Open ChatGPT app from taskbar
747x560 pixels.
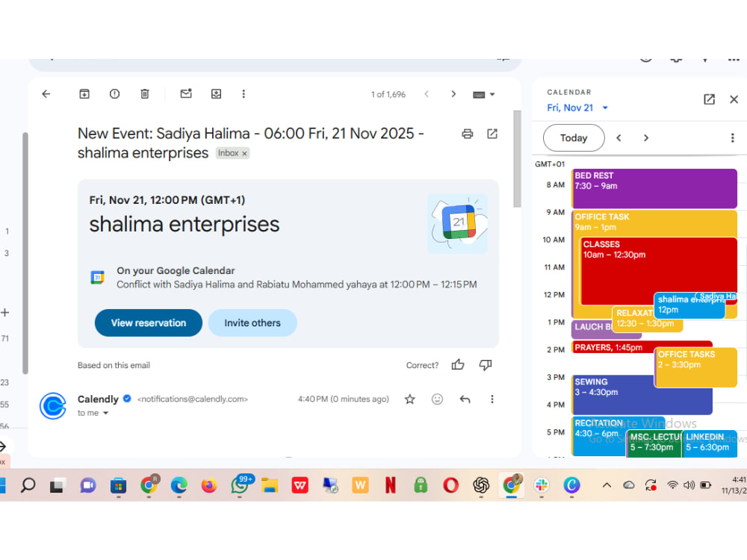(480, 485)
